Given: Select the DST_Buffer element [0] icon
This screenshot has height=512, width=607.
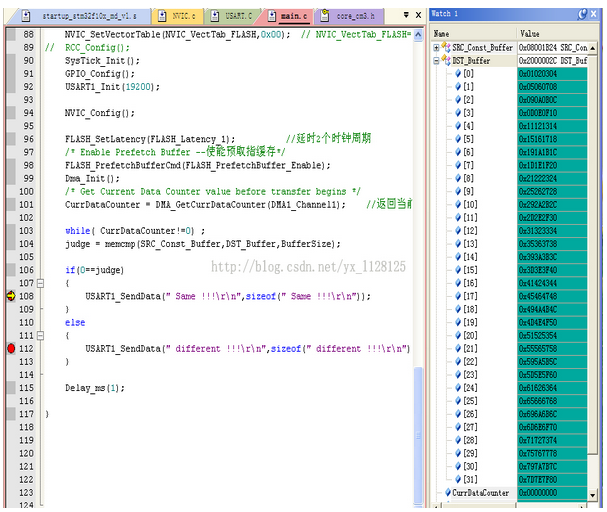Looking at the screenshot, I should 458,74.
